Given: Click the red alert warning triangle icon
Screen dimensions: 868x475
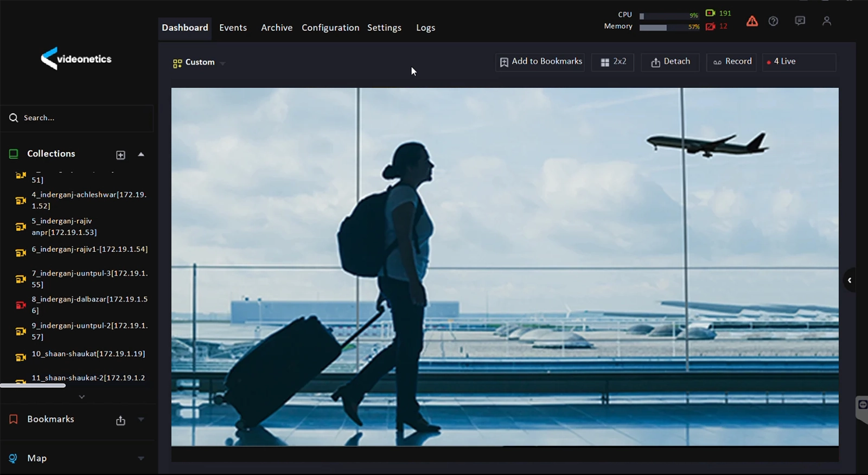Looking at the screenshot, I should click(752, 21).
